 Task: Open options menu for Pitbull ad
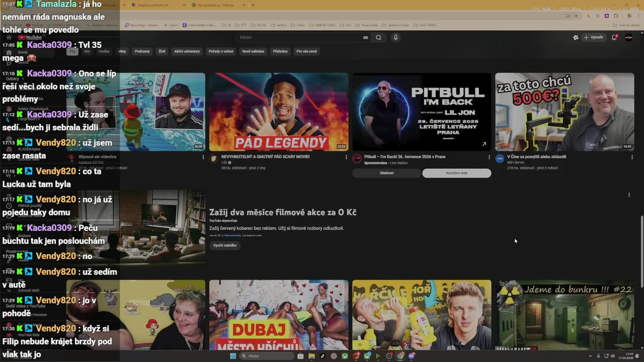489,157
